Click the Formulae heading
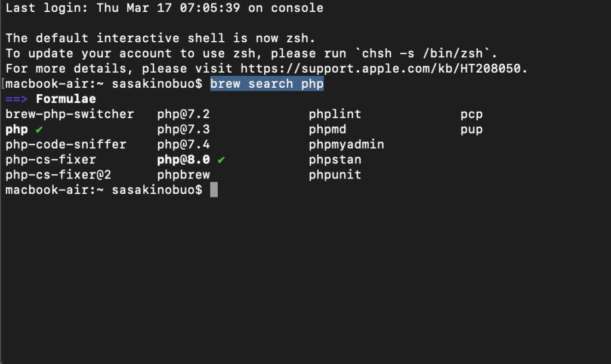The height and width of the screenshot is (364, 611). (x=66, y=98)
